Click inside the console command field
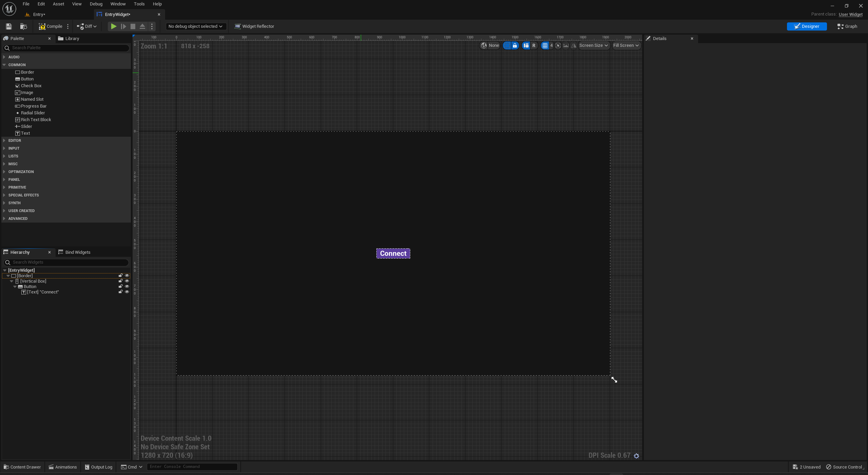This screenshot has width=868, height=475. tap(192, 467)
